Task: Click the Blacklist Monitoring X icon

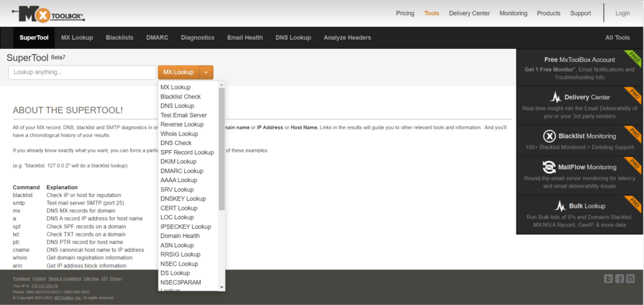Action: (x=549, y=136)
